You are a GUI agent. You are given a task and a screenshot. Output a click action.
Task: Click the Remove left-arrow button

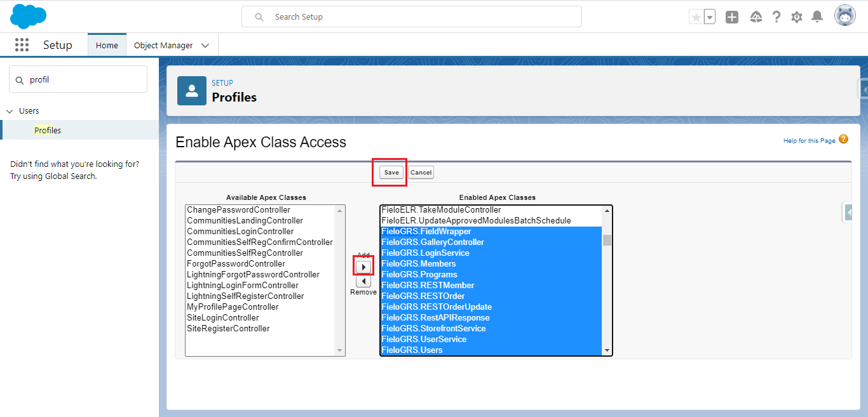pos(363,281)
